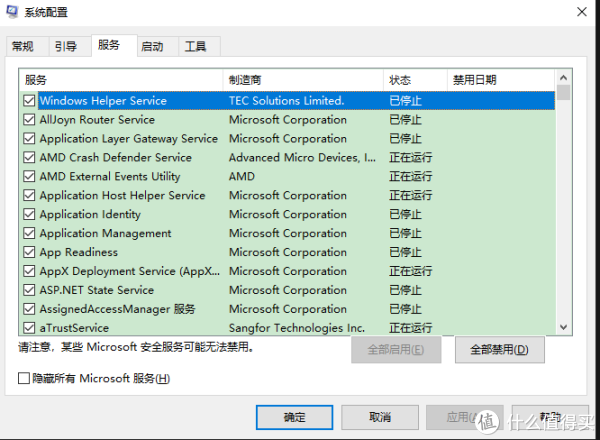Uncheck Windows Helper Service checkbox
Screen dimensions: 600x440
[x=29, y=101]
